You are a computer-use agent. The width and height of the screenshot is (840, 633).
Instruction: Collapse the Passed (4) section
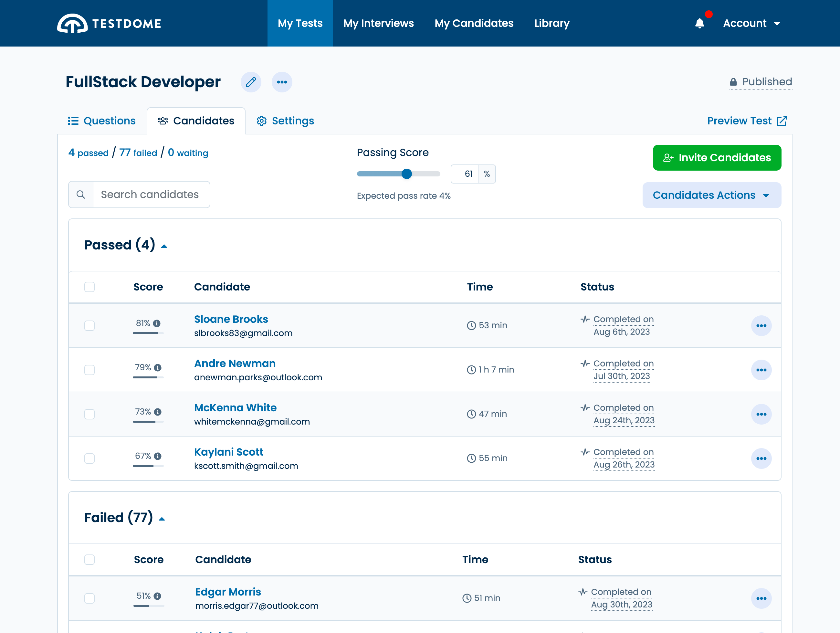click(x=164, y=246)
